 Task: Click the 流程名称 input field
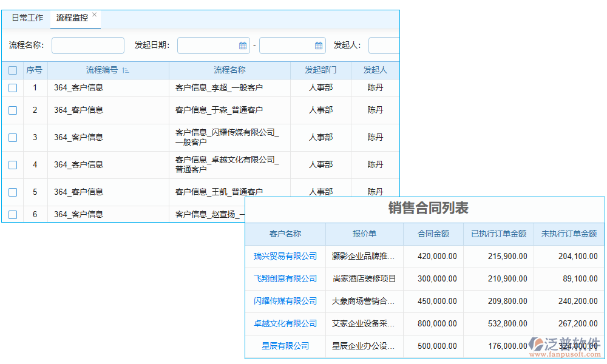click(x=87, y=45)
